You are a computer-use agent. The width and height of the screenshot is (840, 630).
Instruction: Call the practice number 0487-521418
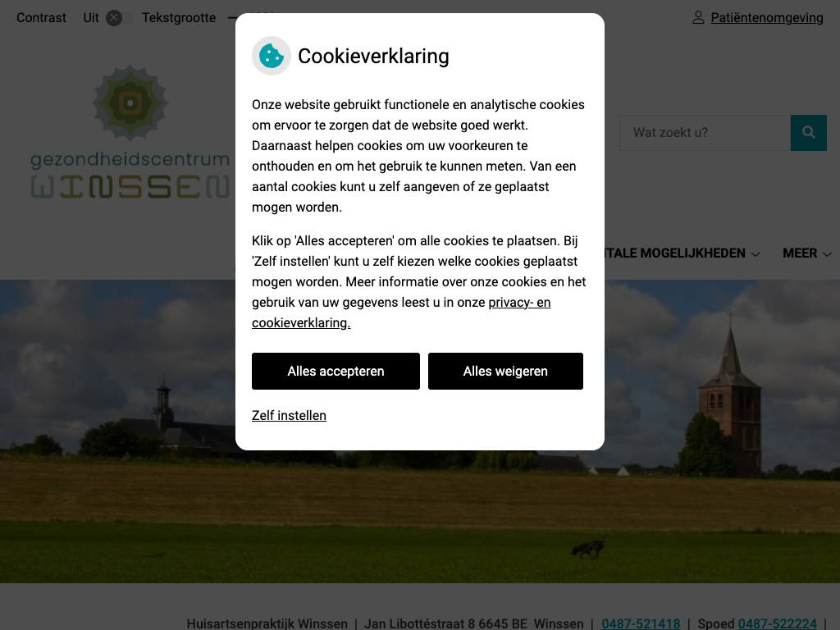641,623
